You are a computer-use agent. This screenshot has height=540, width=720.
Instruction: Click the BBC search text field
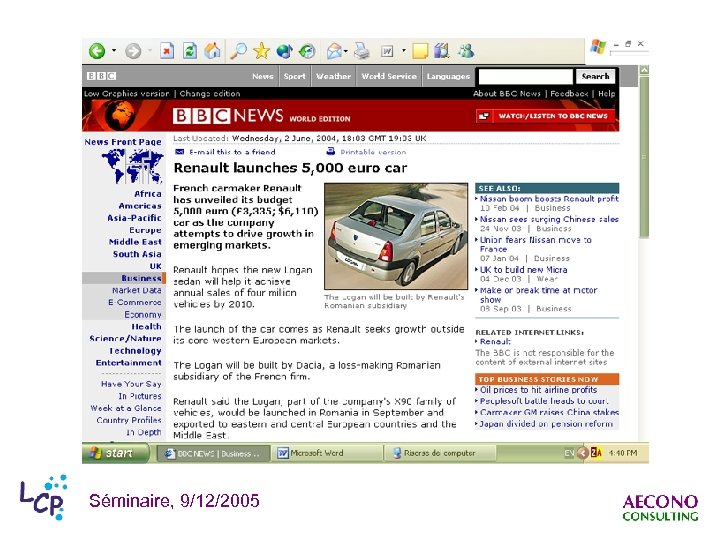pos(526,77)
